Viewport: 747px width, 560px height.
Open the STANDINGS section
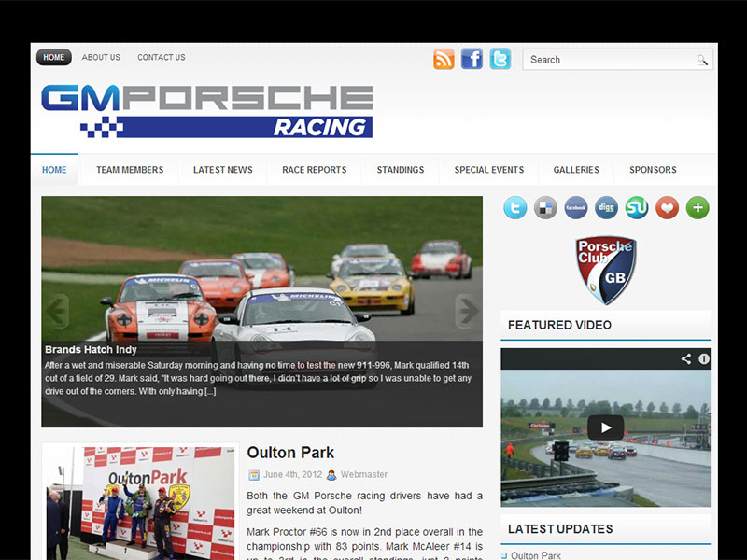[x=401, y=170]
